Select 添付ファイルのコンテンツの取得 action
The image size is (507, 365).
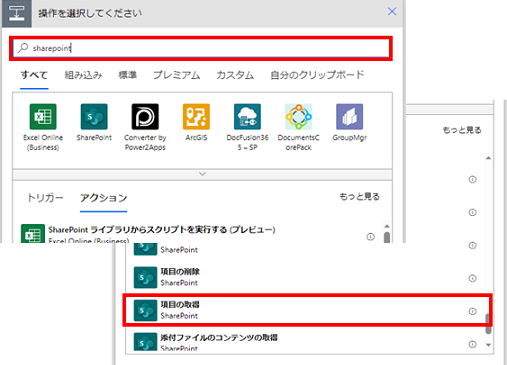click(x=305, y=341)
